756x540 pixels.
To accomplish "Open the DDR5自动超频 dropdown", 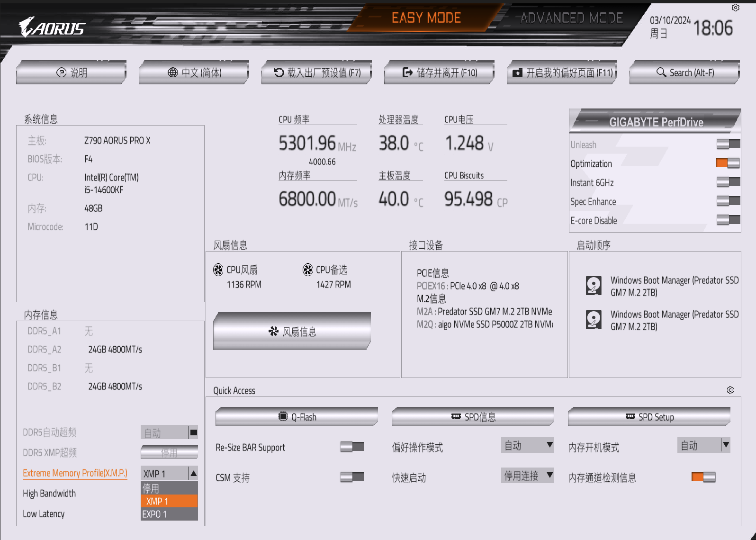I will [x=169, y=432].
